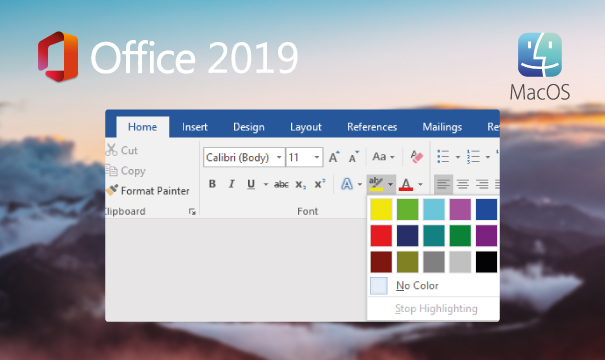Click the red font color A icon
Image resolution: width=605 pixels, height=360 pixels.
click(406, 184)
